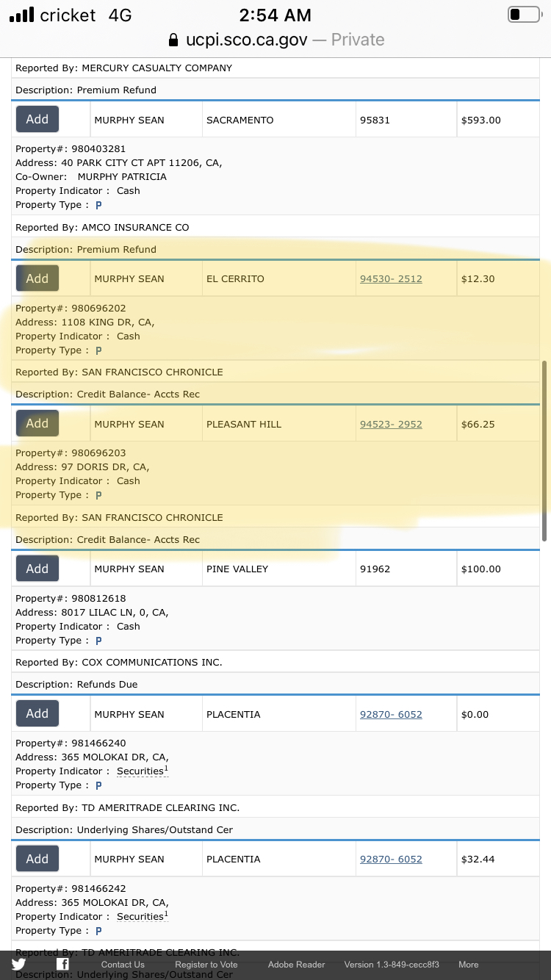Image resolution: width=551 pixels, height=980 pixels.
Task: Click the page vertical scrollbar
Action: click(544, 451)
